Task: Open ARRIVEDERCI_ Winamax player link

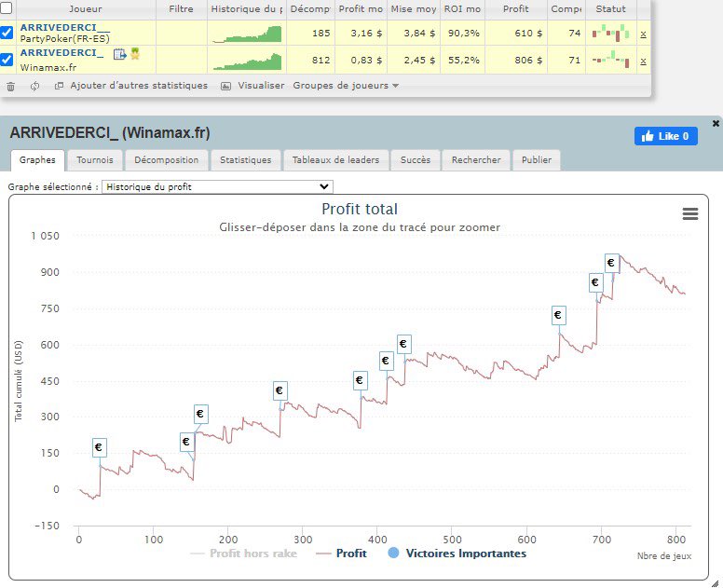Action: (x=61, y=52)
